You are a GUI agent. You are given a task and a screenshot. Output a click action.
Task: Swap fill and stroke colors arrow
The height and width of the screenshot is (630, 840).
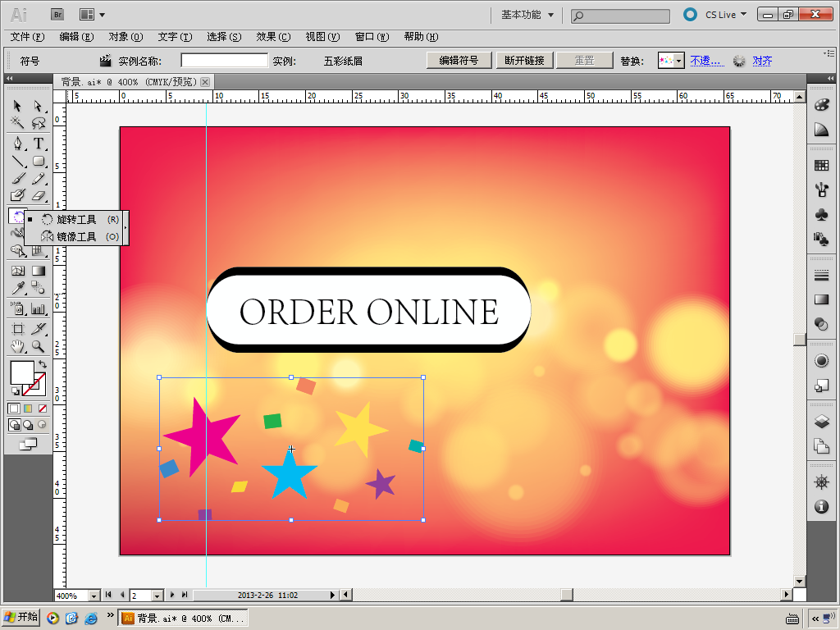tap(43, 364)
